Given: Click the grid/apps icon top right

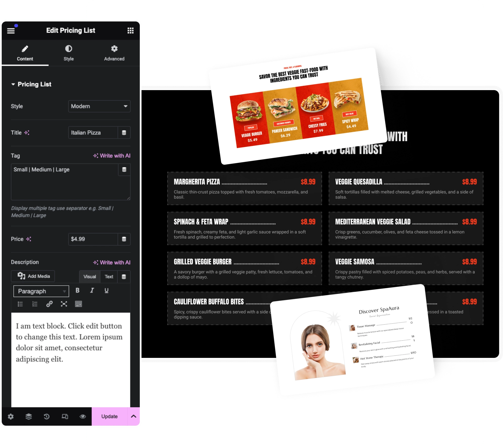Looking at the screenshot, I should pyautogui.click(x=130, y=30).
